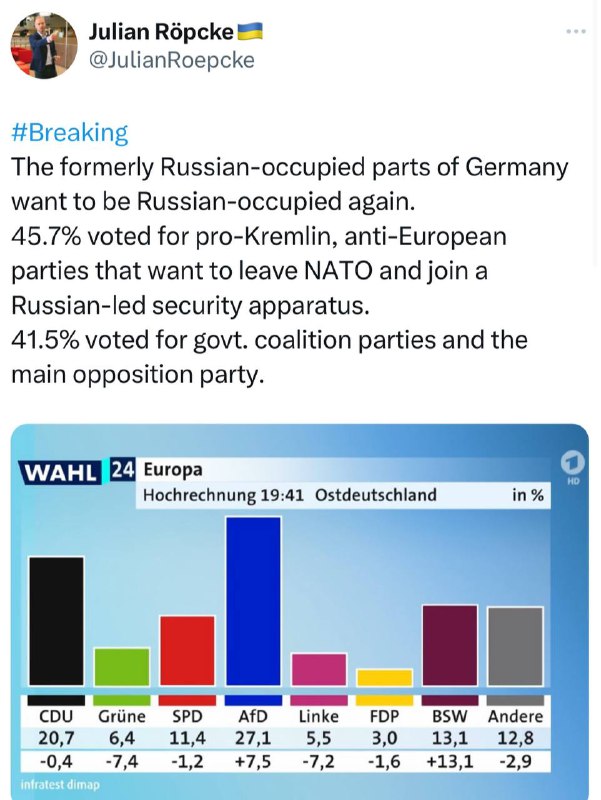Click the gray Andere bar

[515, 646]
